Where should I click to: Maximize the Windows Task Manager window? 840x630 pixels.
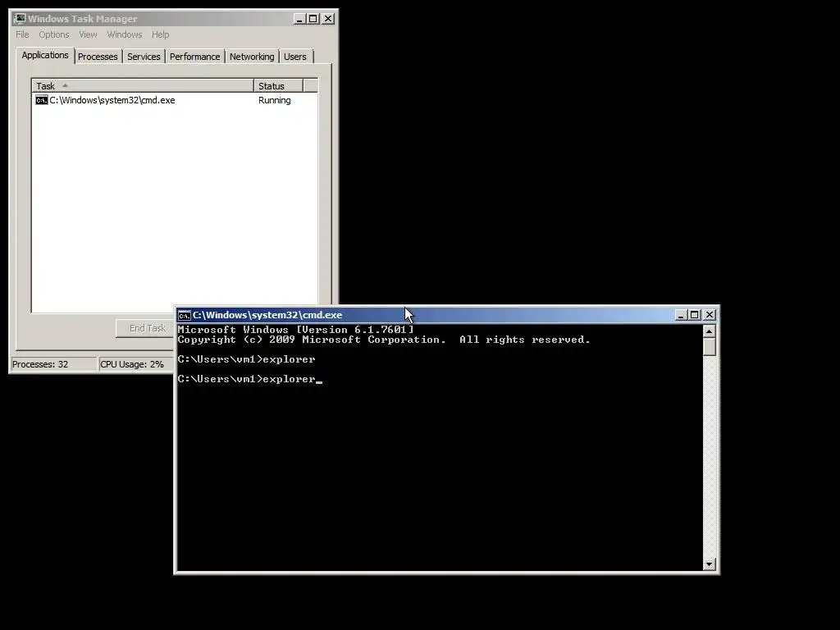[x=313, y=19]
